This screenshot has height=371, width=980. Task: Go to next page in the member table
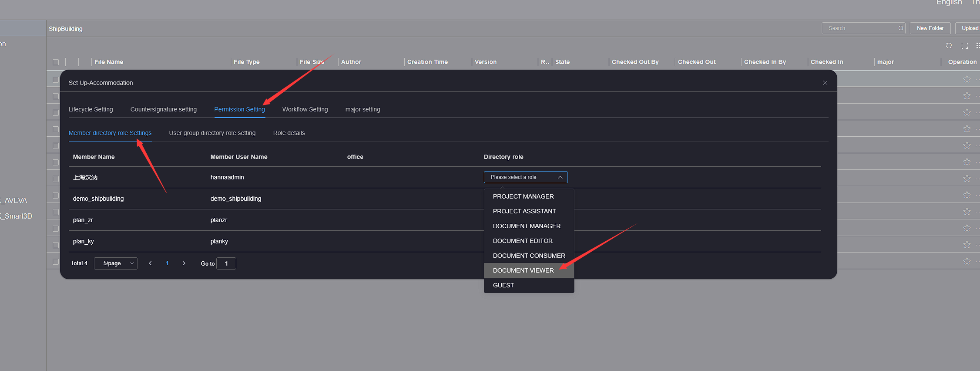(x=184, y=263)
